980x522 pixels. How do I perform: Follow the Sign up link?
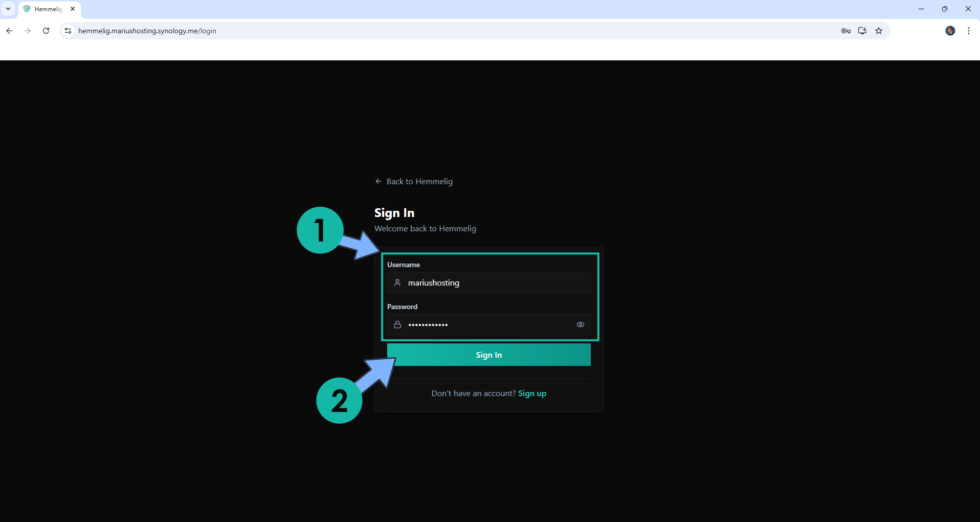click(532, 394)
